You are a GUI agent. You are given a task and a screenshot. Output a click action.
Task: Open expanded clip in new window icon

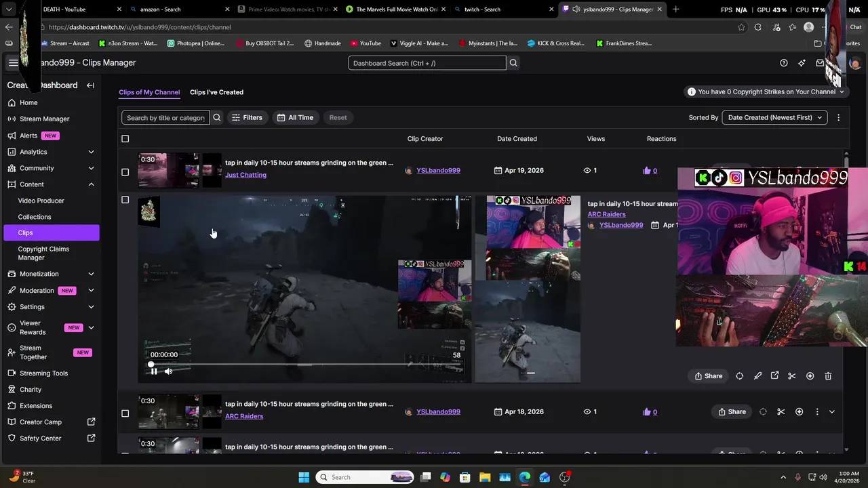pos(774,376)
